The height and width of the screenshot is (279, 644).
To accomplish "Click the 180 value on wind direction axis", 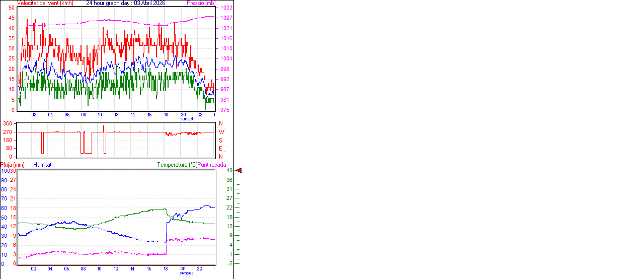I will pyautogui.click(x=8, y=140).
